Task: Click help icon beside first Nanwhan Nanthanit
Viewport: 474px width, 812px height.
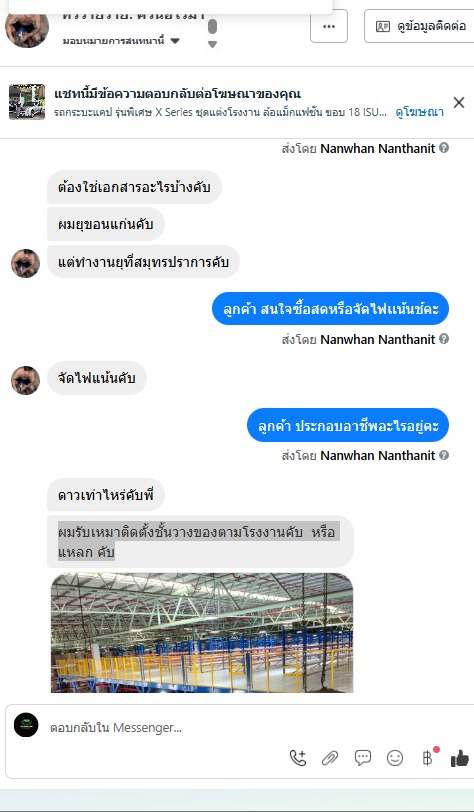Action: [x=444, y=148]
